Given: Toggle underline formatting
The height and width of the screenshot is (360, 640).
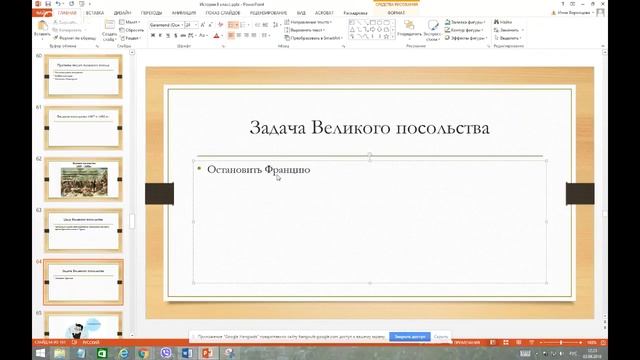Looking at the screenshot, I should pyautogui.click(x=168, y=36).
